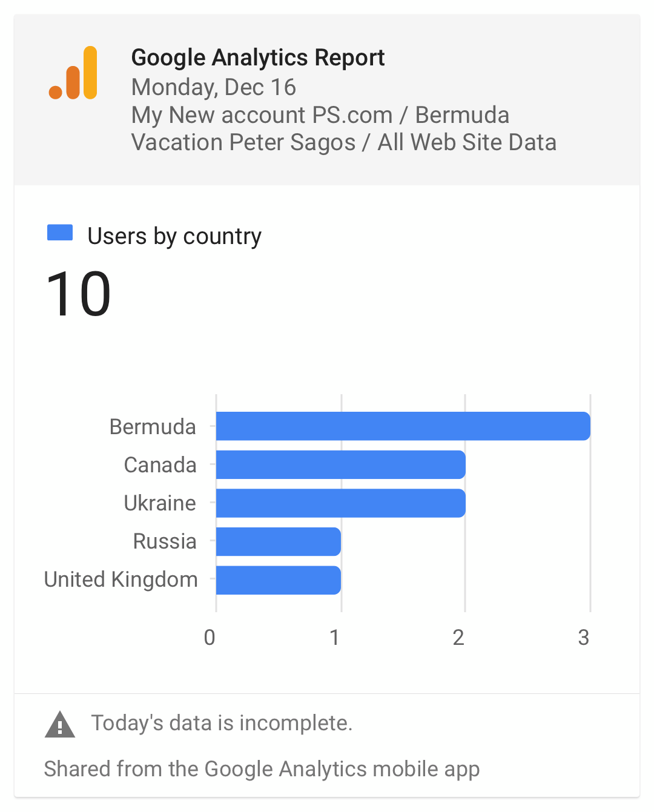Click the Google Analytics Report title

258,58
